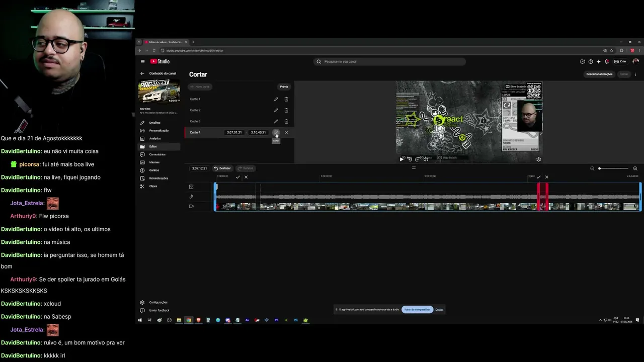Click the Novo corte button
644x362 pixels.
pos(200,86)
